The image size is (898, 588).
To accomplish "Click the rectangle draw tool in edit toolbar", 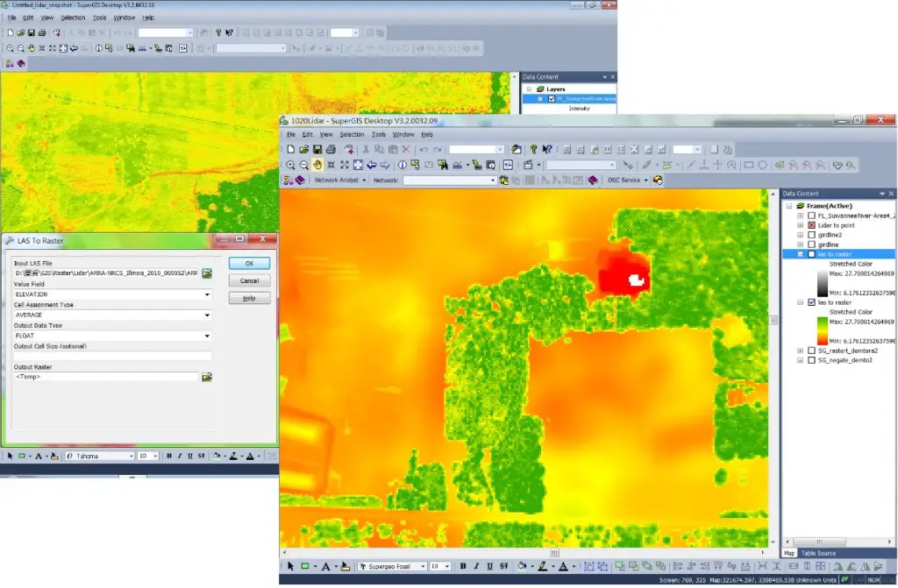I will pyautogui.click(x=749, y=165).
